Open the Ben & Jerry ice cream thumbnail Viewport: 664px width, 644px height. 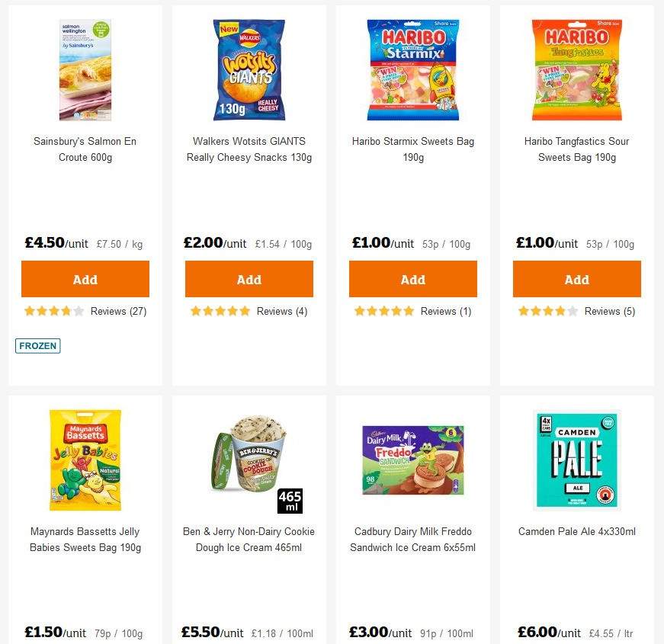[x=249, y=459]
